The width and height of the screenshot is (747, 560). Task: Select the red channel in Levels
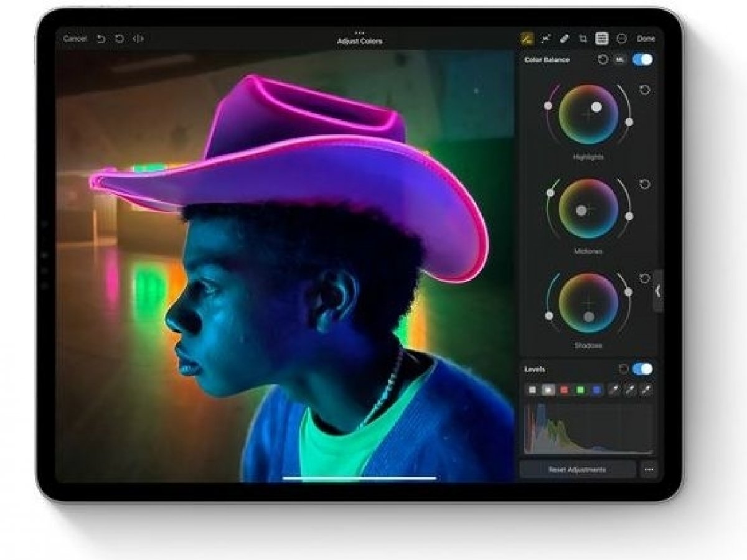[564, 390]
